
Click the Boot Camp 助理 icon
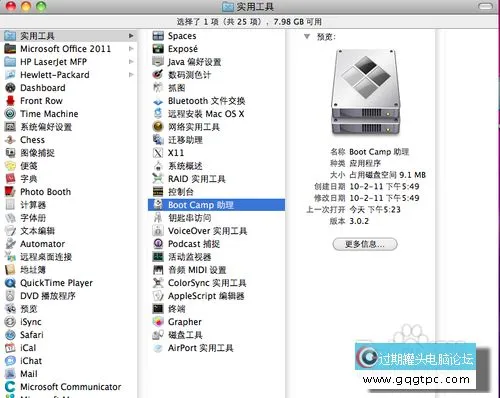[158, 205]
